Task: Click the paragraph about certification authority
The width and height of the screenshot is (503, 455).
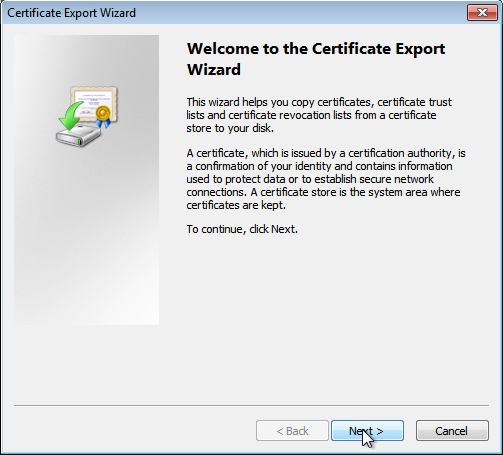Action: pyautogui.click(x=326, y=179)
